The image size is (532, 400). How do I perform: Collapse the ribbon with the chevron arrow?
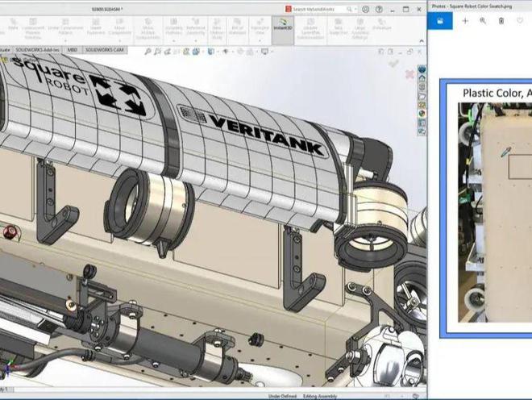tap(422, 41)
